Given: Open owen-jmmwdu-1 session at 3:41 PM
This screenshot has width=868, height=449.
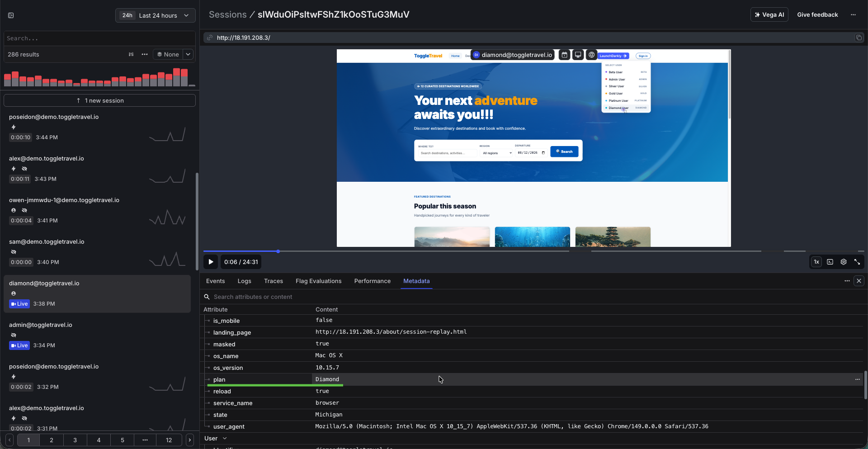Looking at the screenshot, I should (x=97, y=210).
